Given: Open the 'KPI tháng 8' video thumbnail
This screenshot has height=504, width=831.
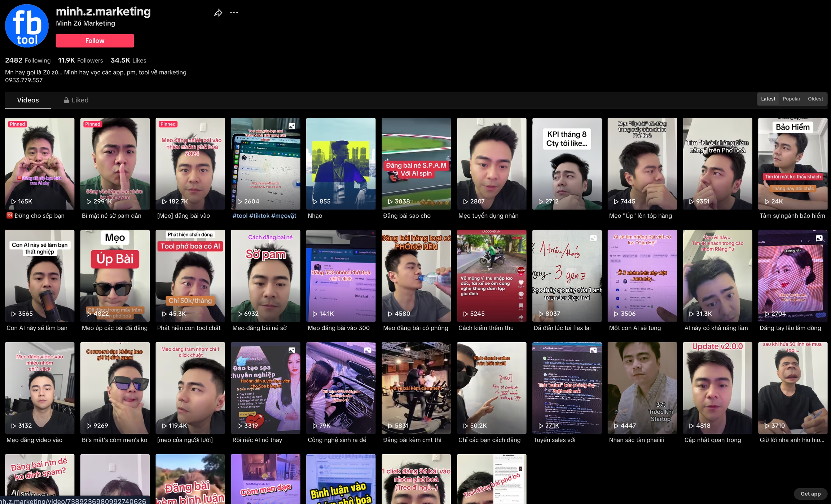Looking at the screenshot, I should coord(567,164).
